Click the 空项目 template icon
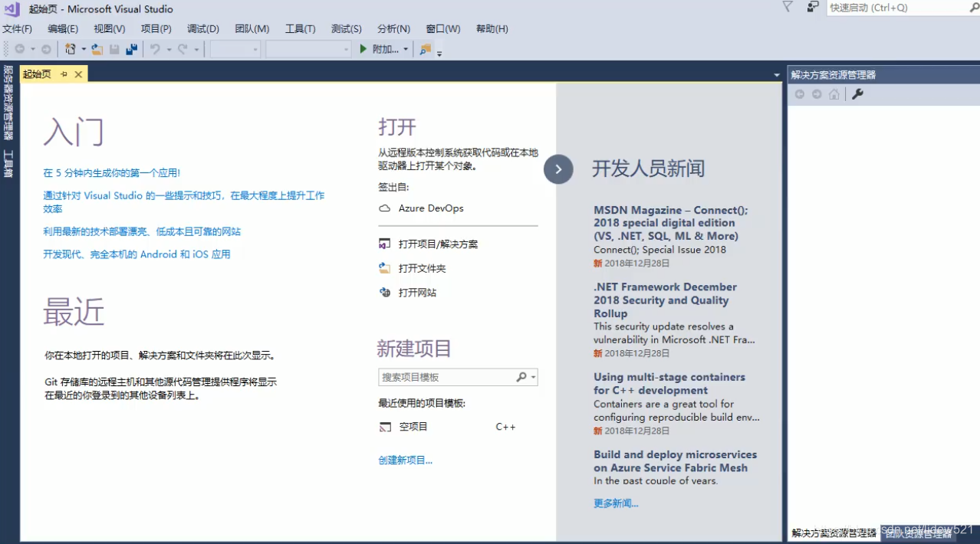980x544 pixels. point(385,427)
